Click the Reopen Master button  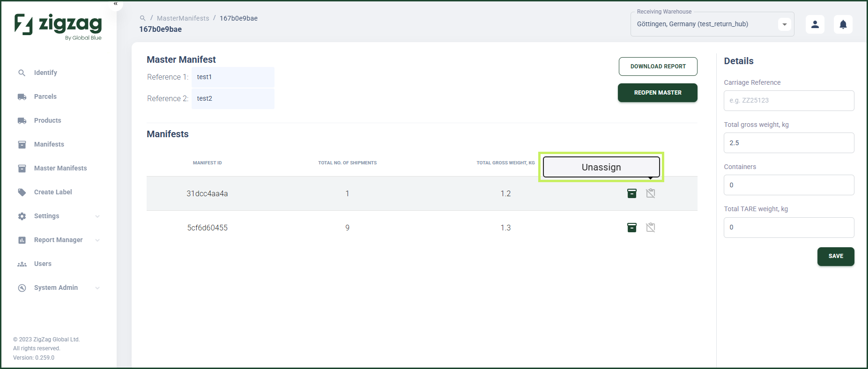pyautogui.click(x=658, y=93)
